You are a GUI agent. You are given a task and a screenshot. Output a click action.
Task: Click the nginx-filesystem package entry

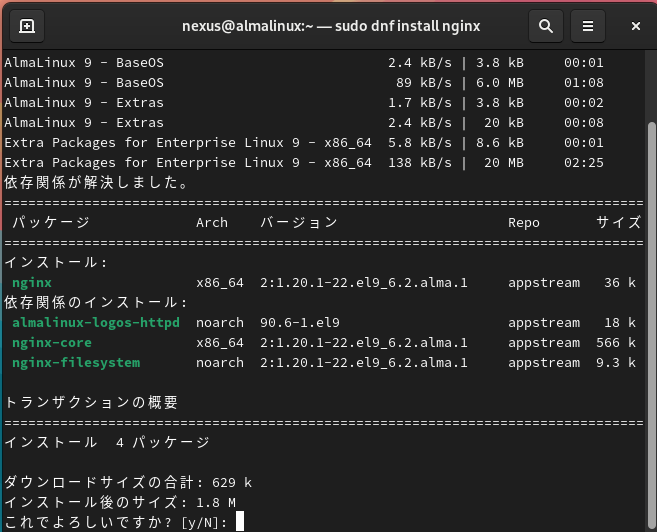coord(76,363)
